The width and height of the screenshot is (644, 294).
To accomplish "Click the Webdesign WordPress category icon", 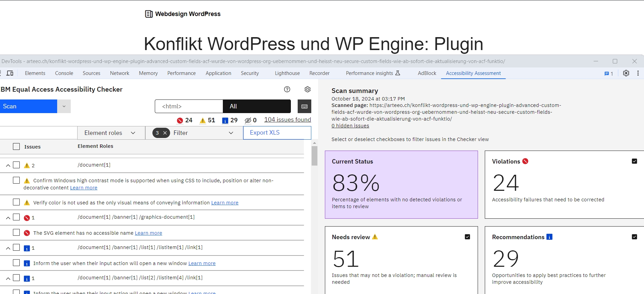I will [149, 14].
